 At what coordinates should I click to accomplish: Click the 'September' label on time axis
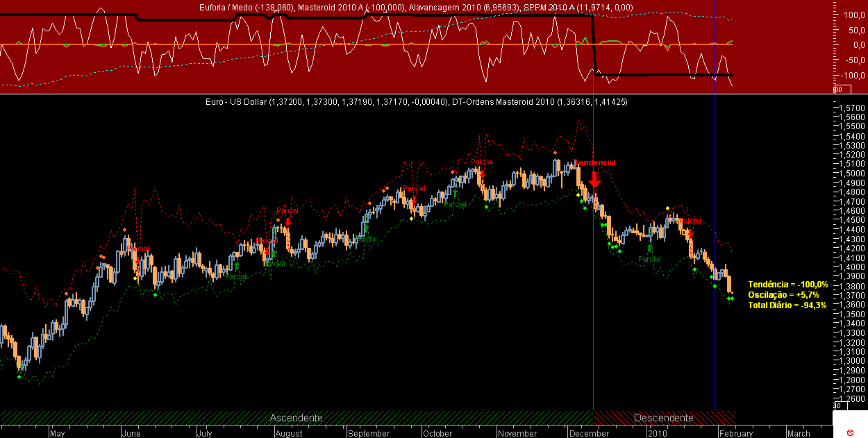369,433
